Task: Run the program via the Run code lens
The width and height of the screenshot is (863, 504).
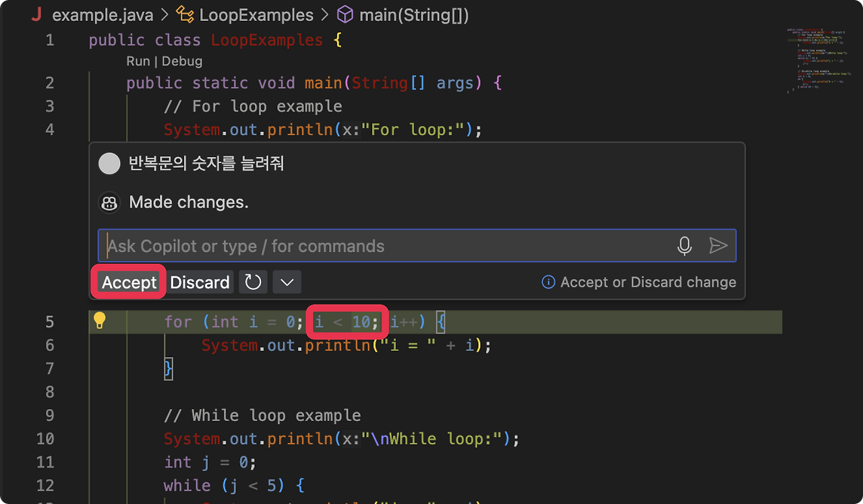Action: [x=138, y=61]
